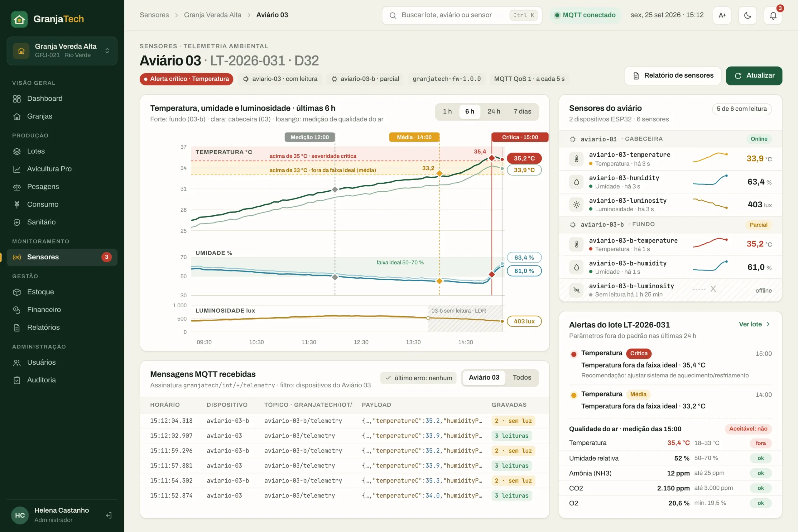
Task: Open aviario-03-luminosity sensor row
Action: [x=670, y=204]
